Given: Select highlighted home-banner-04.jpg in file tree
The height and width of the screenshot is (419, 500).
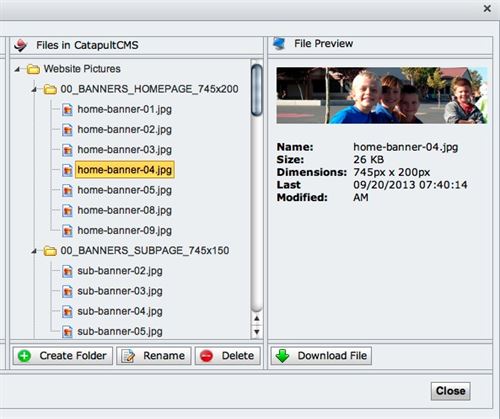Looking at the screenshot, I should point(125,170).
